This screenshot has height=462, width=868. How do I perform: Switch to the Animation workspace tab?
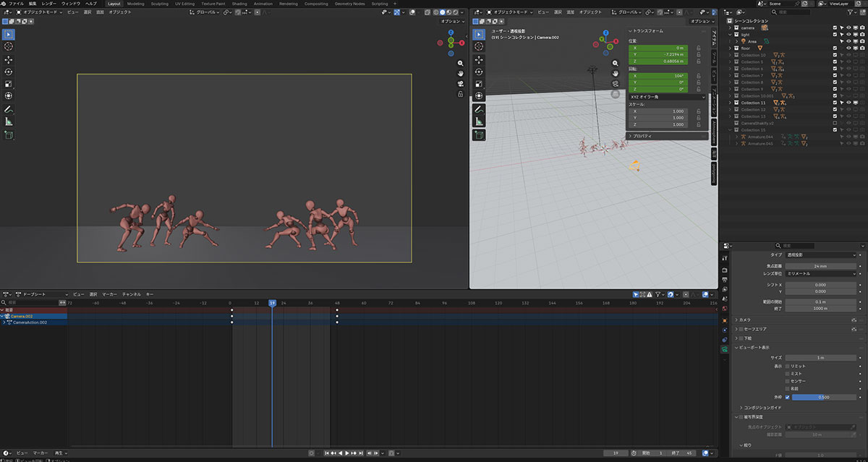click(x=263, y=4)
